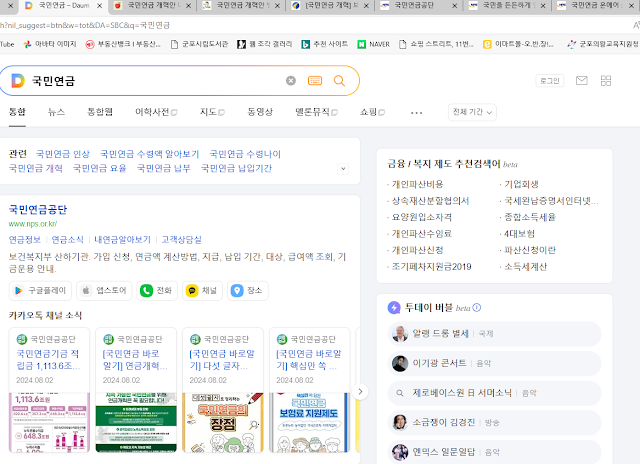The width and height of the screenshot is (640, 464).
Task: Show next 카카오톡 채널 소식 cards arrow
Action: tap(360, 392)
